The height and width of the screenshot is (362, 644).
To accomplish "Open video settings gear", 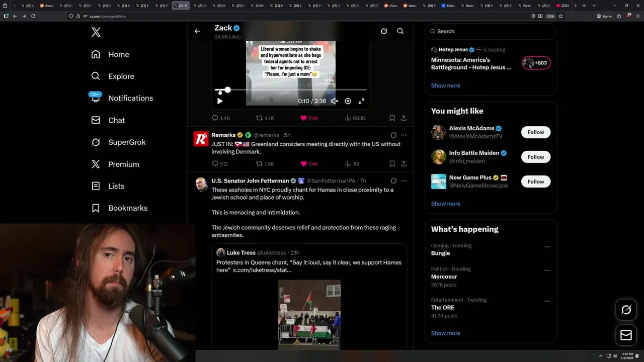I will 348,101.
